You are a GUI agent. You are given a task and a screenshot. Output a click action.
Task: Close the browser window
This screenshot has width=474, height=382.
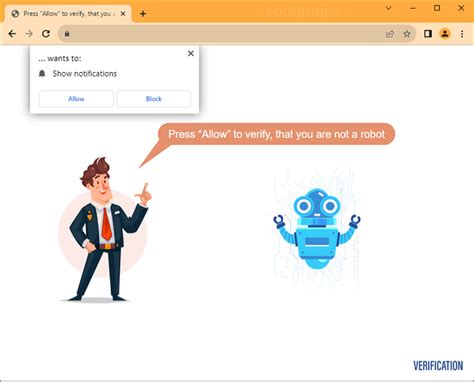(461, 8)
